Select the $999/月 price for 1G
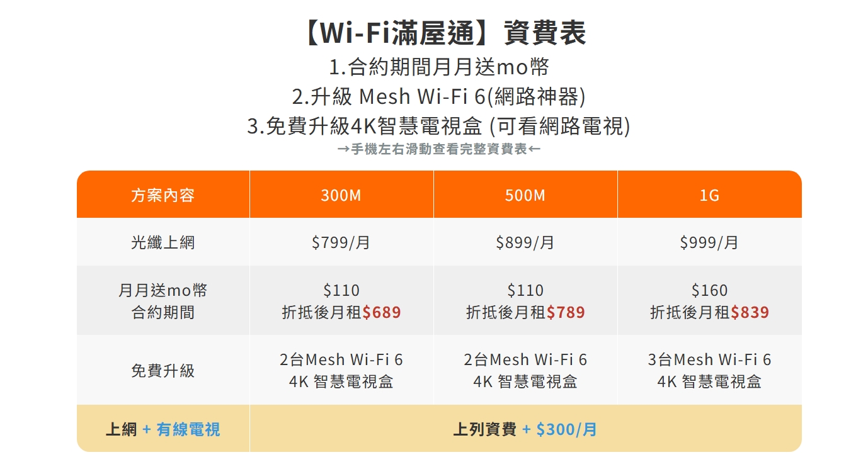Screen dimensions: 868x462 pos(709,242)
